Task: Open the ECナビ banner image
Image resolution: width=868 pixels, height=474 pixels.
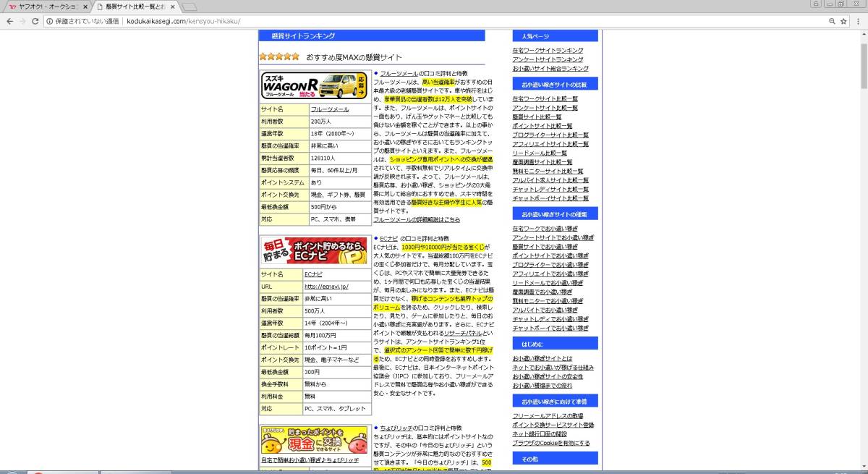Action: (315, 250)
